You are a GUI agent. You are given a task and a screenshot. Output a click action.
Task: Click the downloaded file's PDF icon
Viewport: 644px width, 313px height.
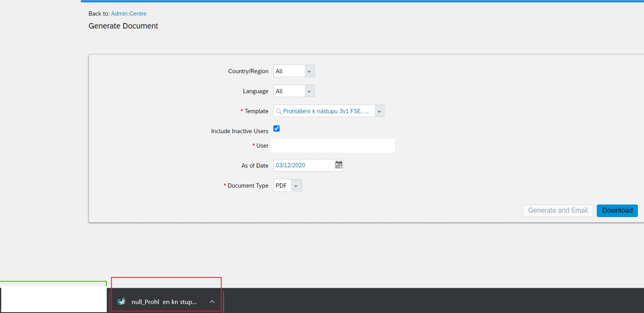pyautogui.click(x=121, y=301)
